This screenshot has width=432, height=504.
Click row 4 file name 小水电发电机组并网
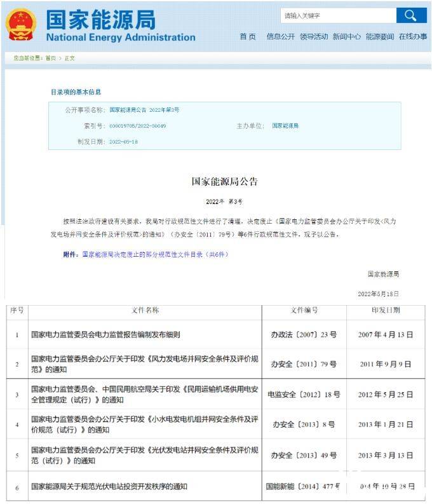pyautogui.click(x=145, y=425)
